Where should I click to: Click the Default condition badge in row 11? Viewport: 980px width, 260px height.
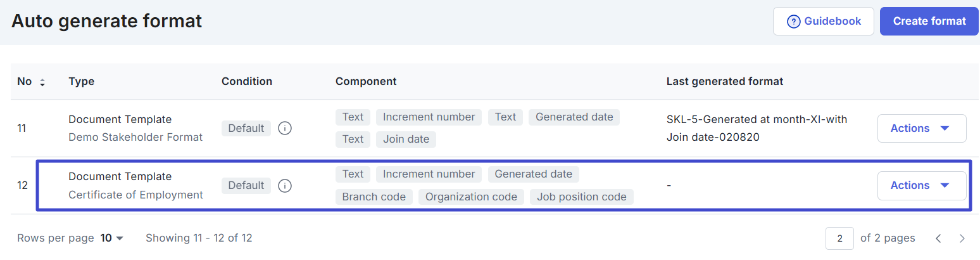click(246, 129)
